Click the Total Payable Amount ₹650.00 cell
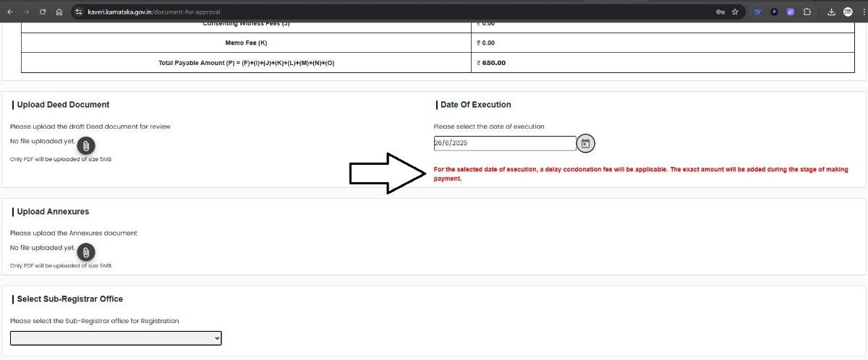Image resolution: width=868 pixels, height=360 pixels. tap(492, 63)
